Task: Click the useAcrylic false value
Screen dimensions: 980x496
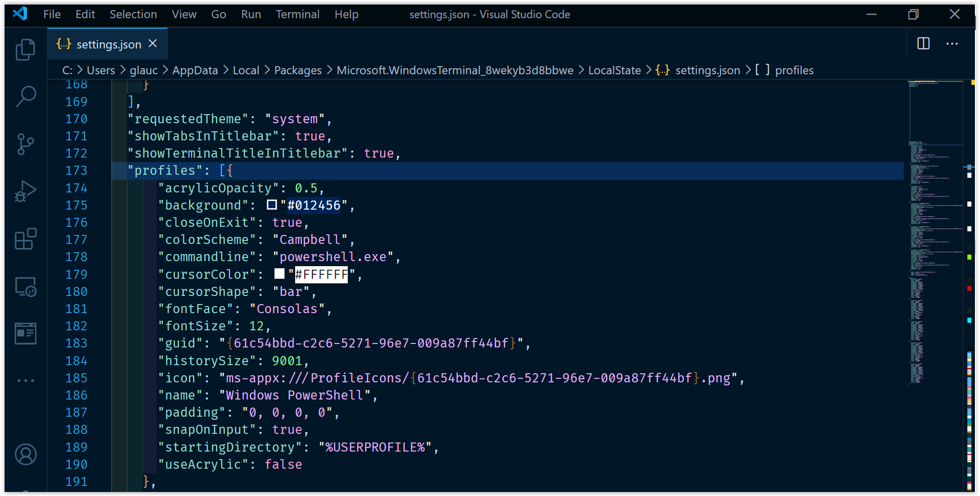Action: [284, 464]
